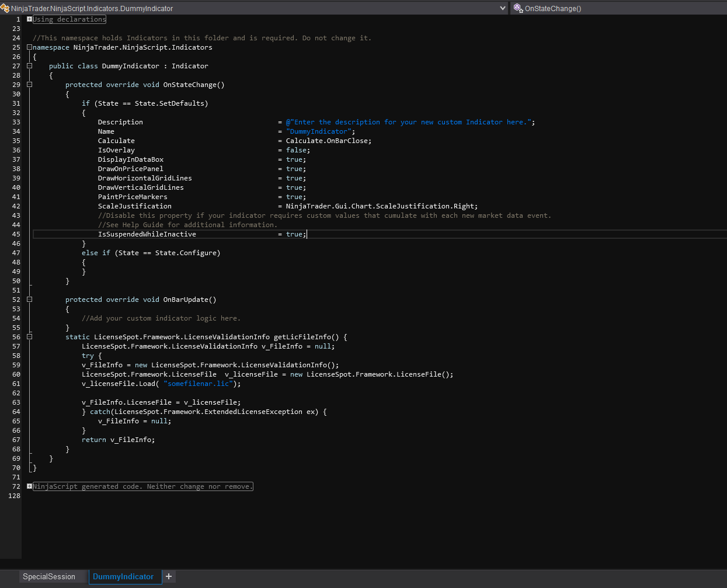Collapse the DummyIndicator class at line 27
The image size is (727, 588).
(x=29, y=66)
